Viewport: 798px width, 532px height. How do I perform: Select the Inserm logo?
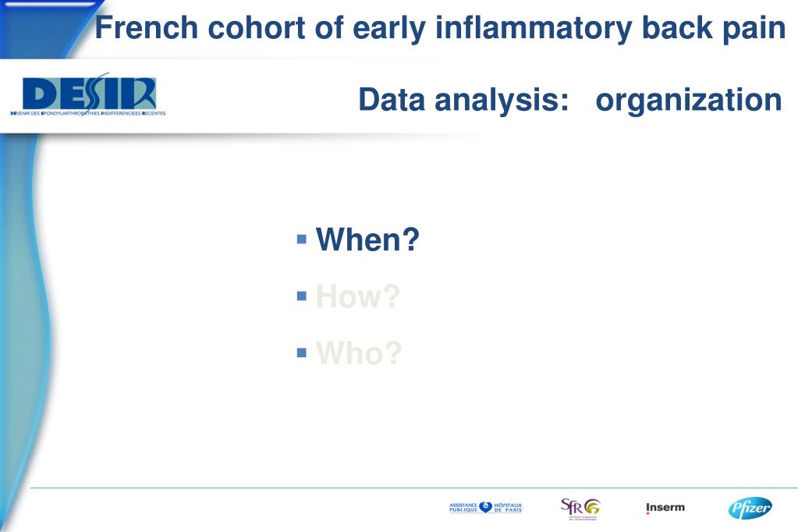pyautogui.click(x=665, y=508)
